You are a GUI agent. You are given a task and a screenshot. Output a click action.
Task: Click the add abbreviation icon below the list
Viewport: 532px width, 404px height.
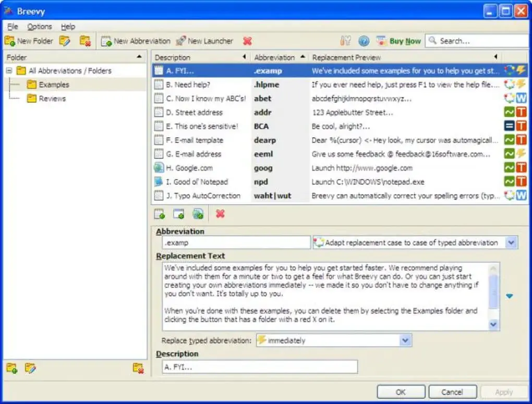[x=160, y=214]
